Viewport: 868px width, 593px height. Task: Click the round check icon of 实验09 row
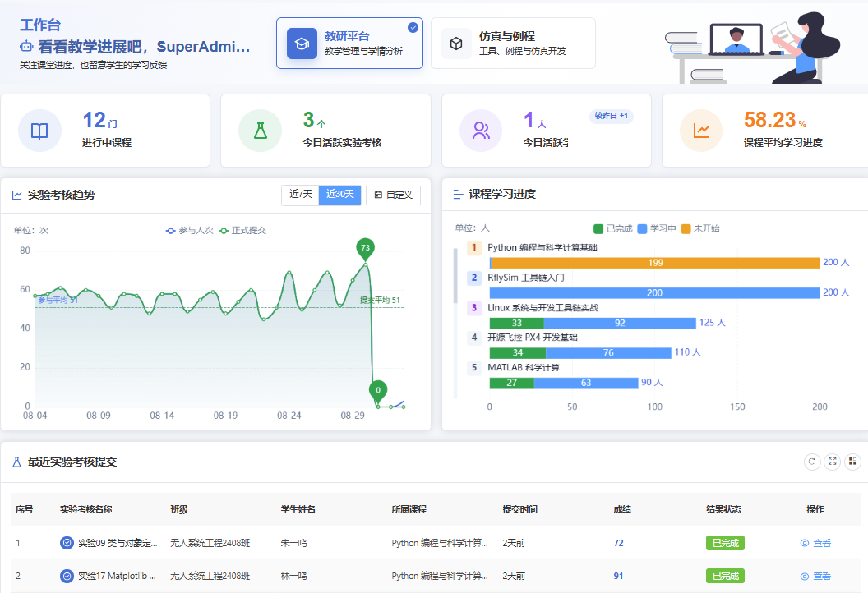click(x=67, y=543)
